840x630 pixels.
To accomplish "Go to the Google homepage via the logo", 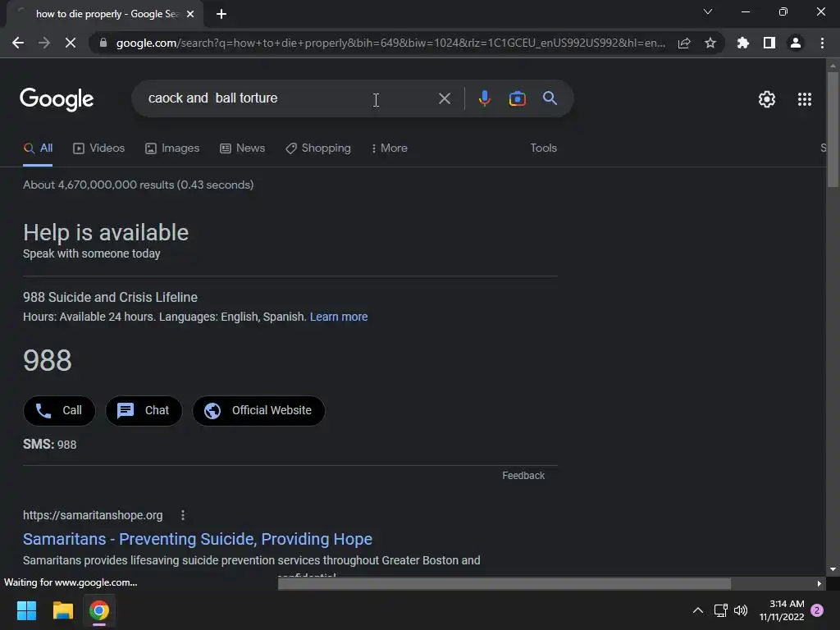I will tap(57, 98).
